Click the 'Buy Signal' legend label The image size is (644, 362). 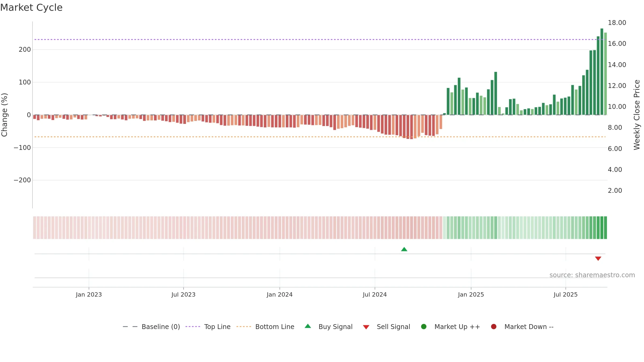pyautogui.click(x=335, y=327)
